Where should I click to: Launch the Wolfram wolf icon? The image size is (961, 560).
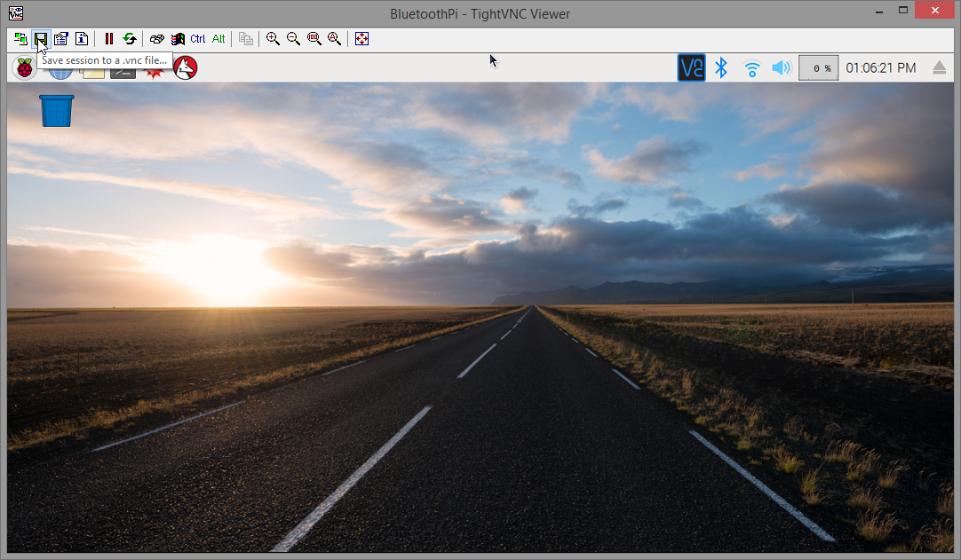(x=185, y=67)
